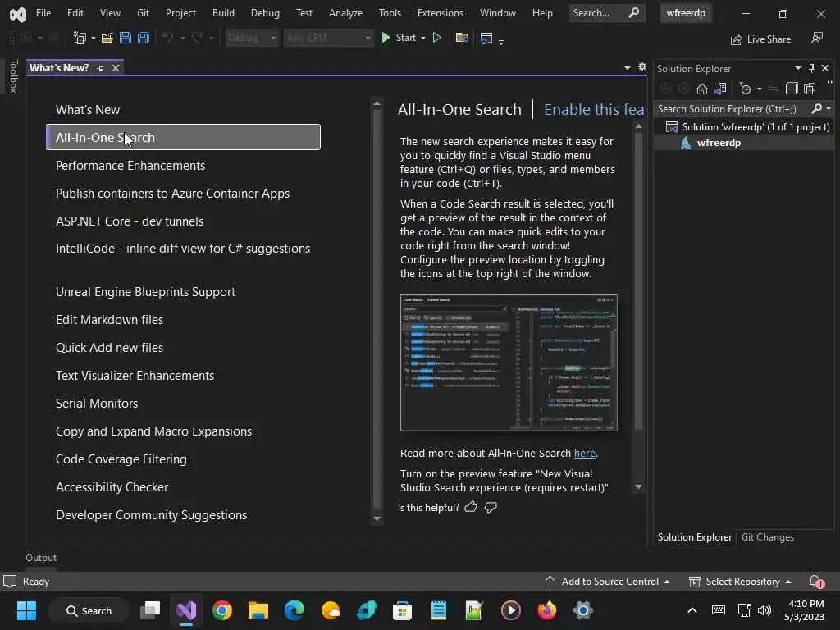The height and width of the screenshot is (630, 840).
Task: Click the All-In-One Search preview screenshot
Action: [x=509, y=363]
